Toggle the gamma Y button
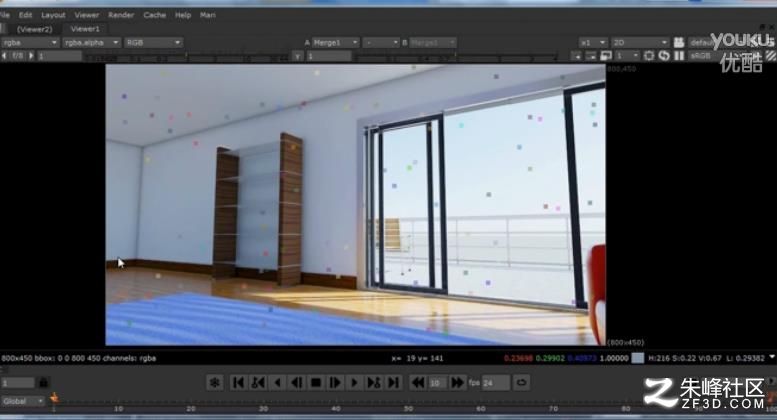777x420 pixels. [x=297, y=56]
